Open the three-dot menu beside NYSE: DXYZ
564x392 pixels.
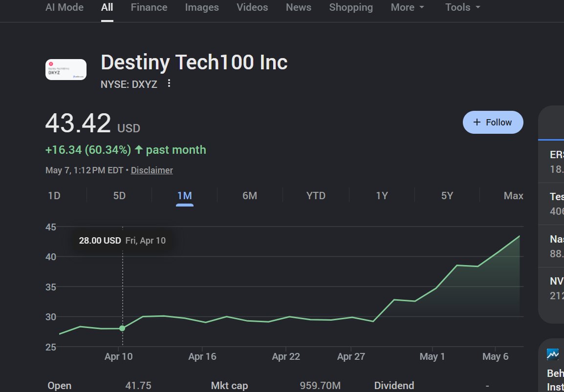(169, 83)
